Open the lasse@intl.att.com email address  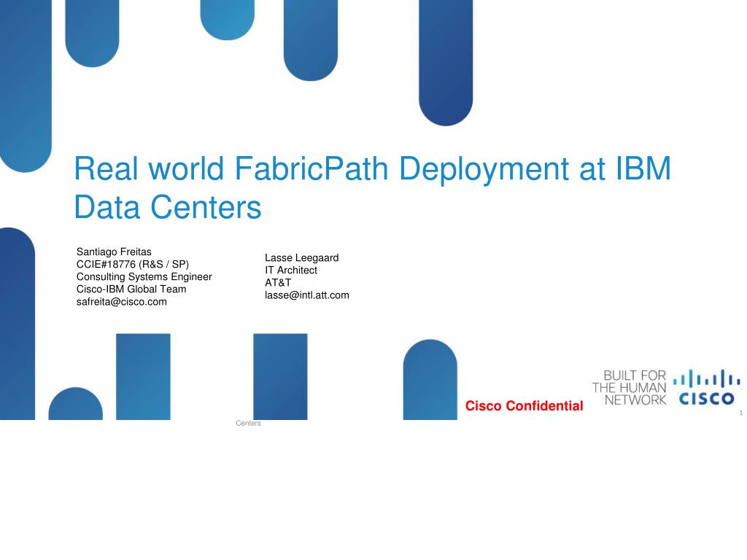point(307,295)
